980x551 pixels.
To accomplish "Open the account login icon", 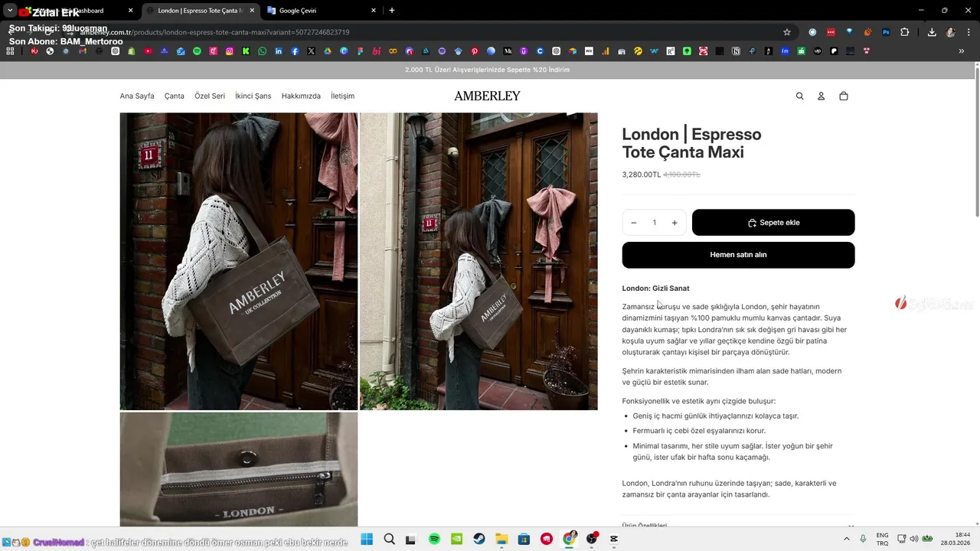I will [821, 96].
